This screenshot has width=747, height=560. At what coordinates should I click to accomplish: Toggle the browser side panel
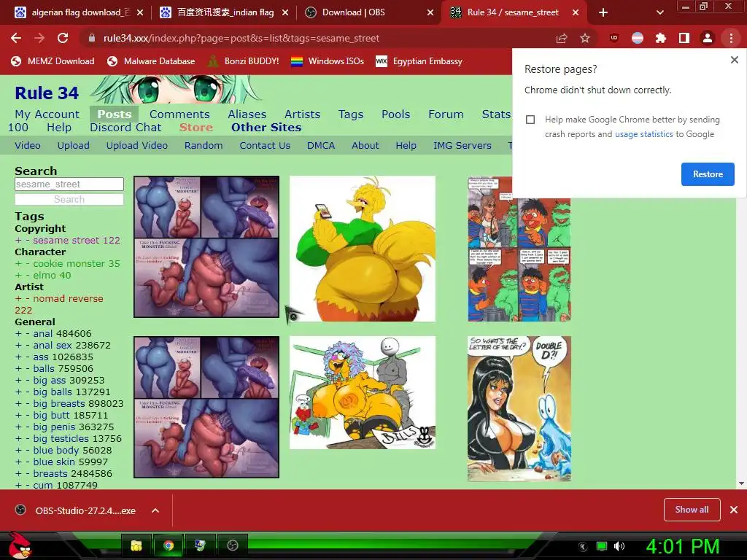coord(684,38)
